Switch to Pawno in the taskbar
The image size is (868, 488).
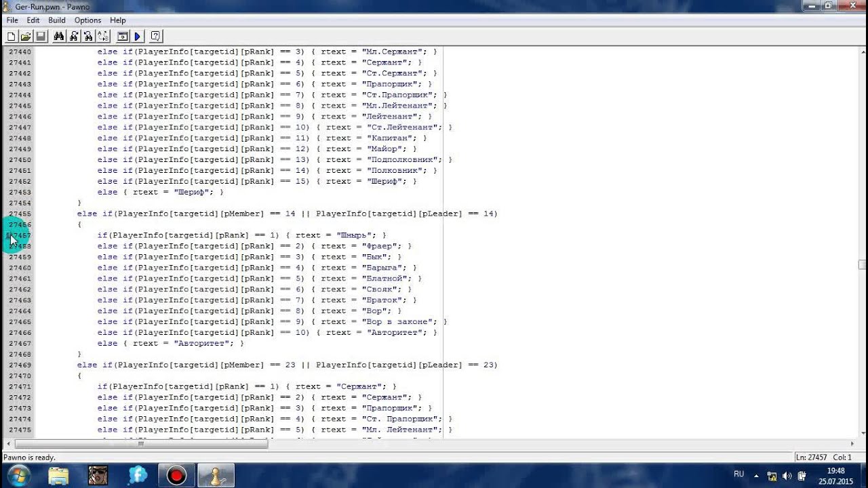tap(216, 476)
